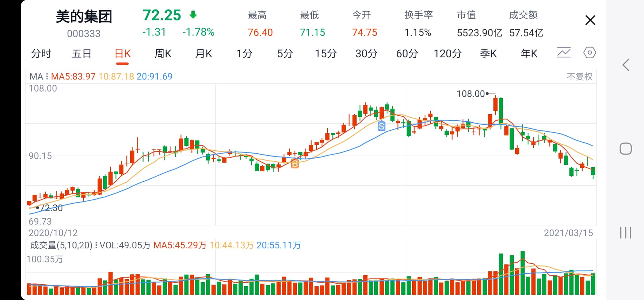Tap 100.35万 volume axis label
Viewport: 644px width, 300px height.
45,259
